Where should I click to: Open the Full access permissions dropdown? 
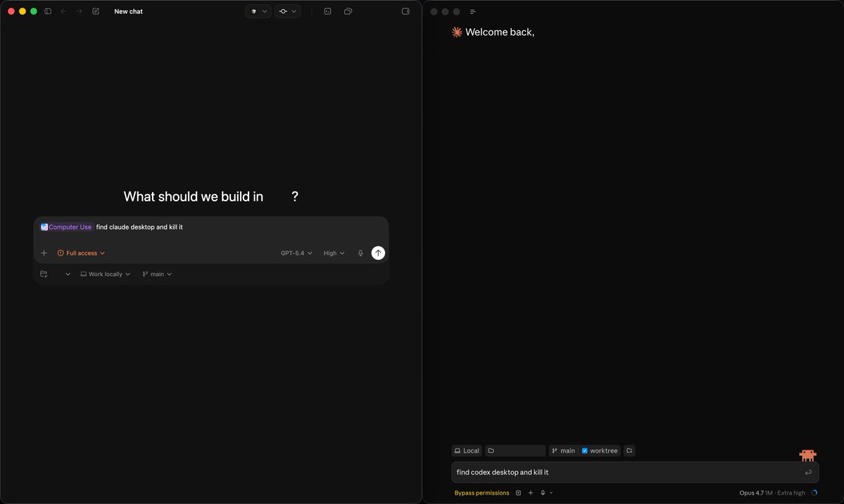coord(81,253)
